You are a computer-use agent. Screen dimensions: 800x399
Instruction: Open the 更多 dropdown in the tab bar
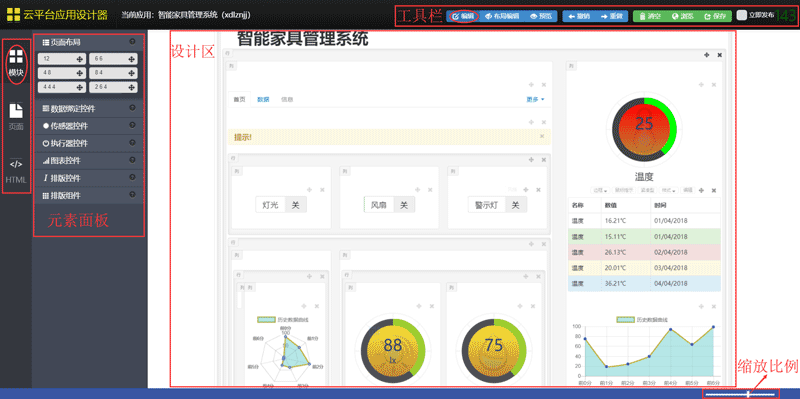(535, 99)
